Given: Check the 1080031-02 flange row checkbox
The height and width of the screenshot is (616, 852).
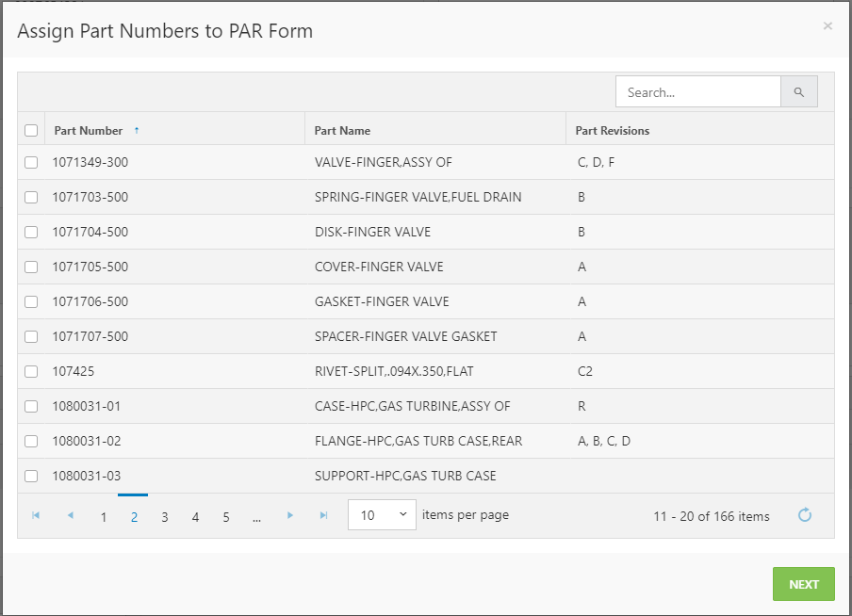Looking at the screenshot, I should tap(31, 441).
